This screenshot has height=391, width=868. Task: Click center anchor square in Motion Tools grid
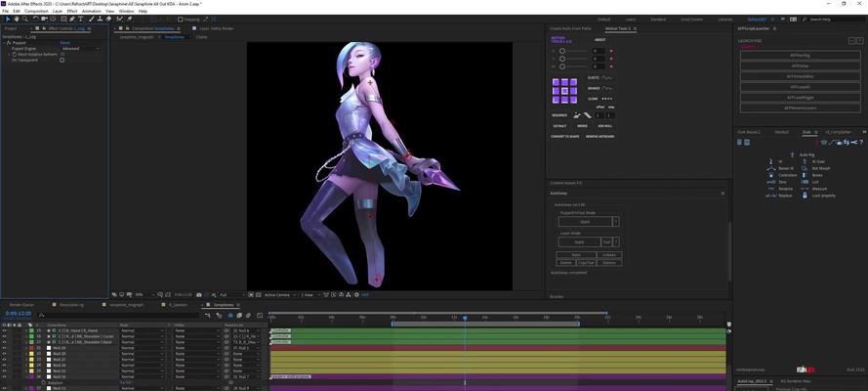pos(564,91)
